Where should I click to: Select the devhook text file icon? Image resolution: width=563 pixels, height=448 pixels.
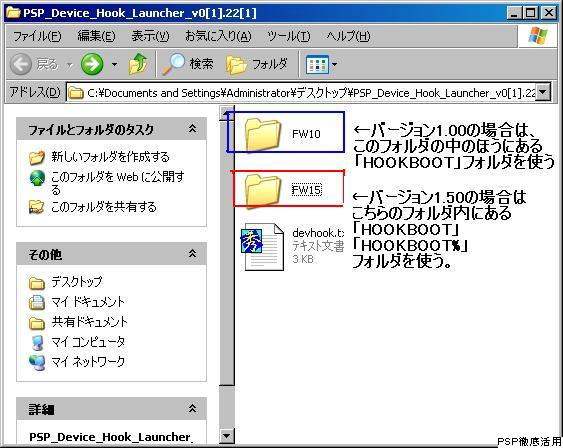click(x=262, y=247)
